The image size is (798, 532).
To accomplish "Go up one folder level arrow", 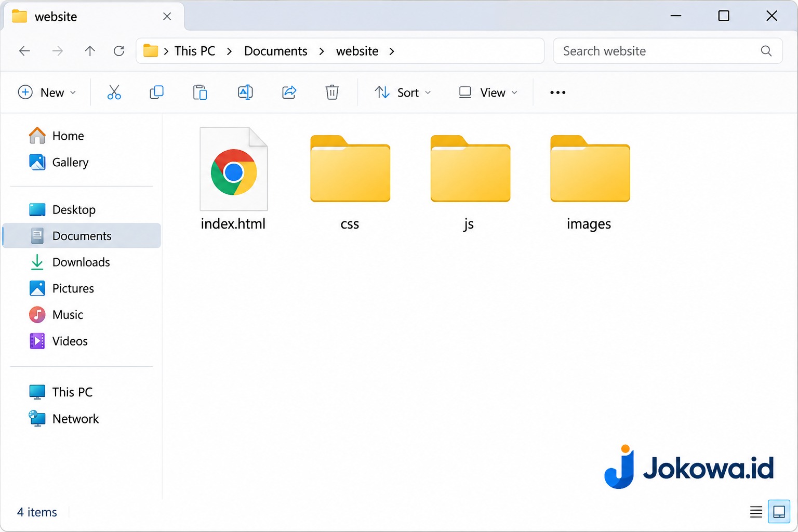I will 90,51.
